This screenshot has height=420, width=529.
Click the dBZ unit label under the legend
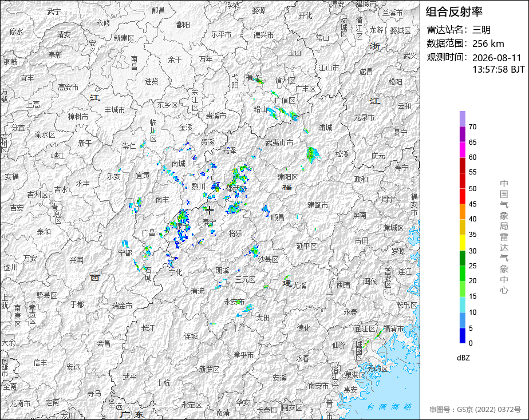463,358
